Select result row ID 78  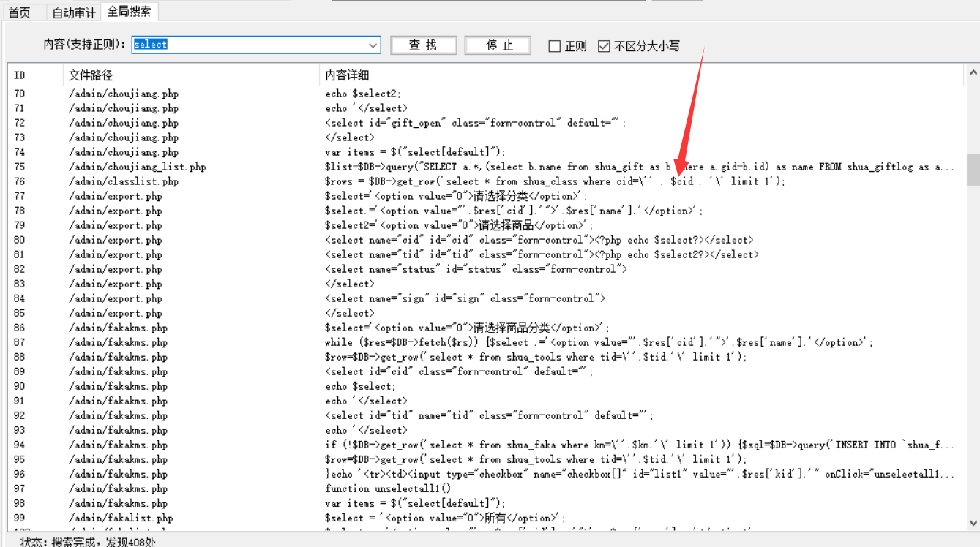click(20, 211)
